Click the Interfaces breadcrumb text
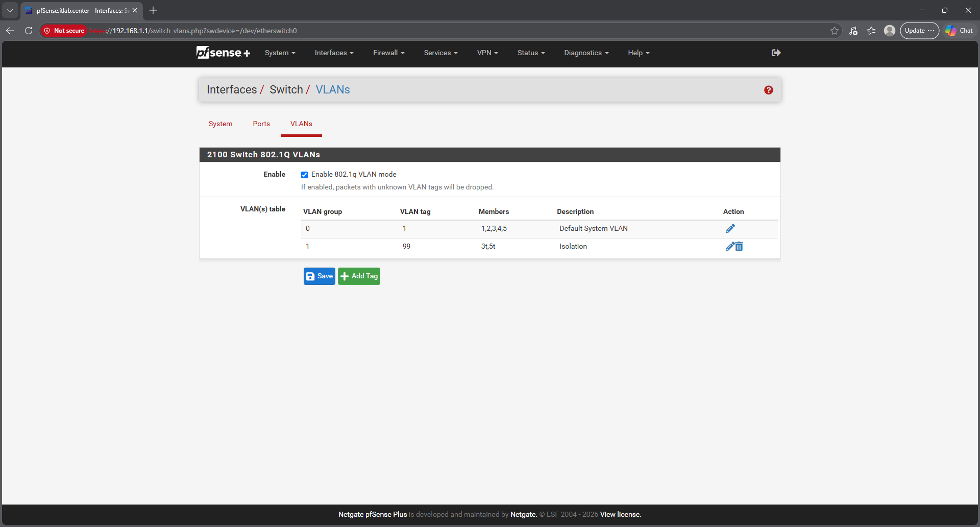 point(232,90)
